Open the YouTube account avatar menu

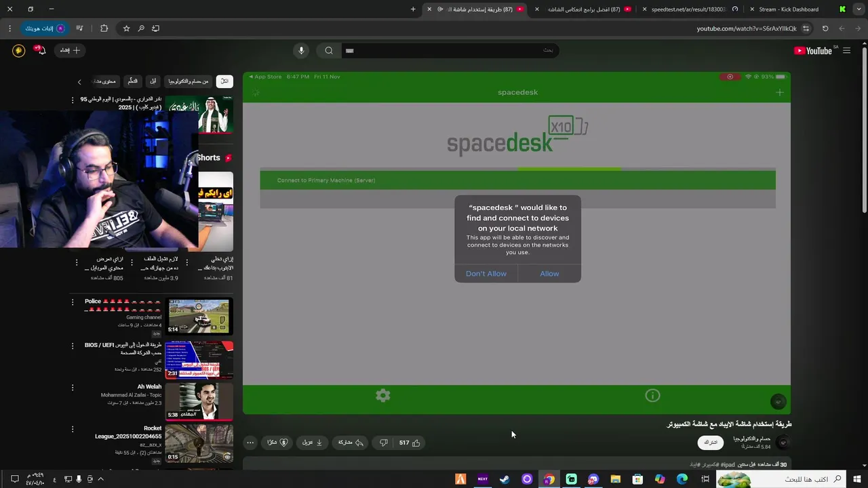click(x=18, y=50)
